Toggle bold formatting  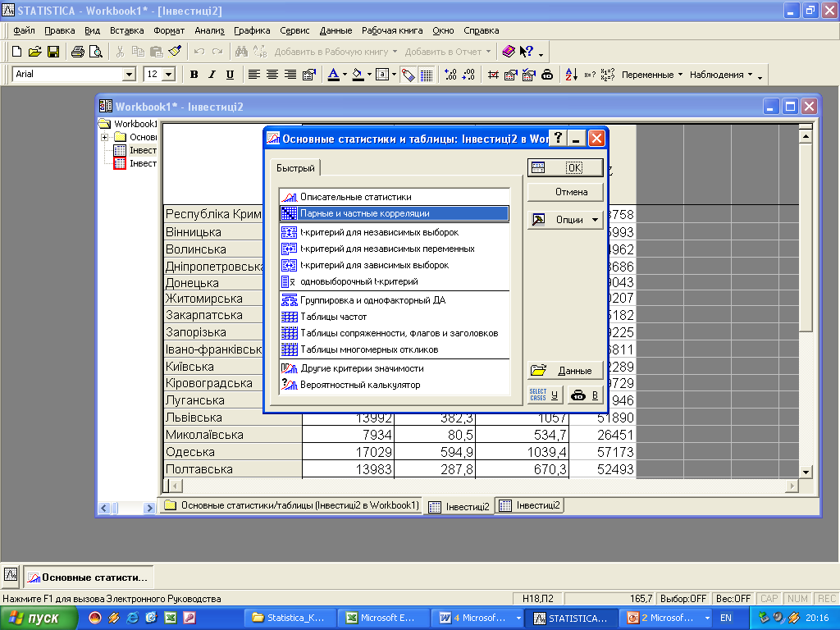tap(194, 75)
